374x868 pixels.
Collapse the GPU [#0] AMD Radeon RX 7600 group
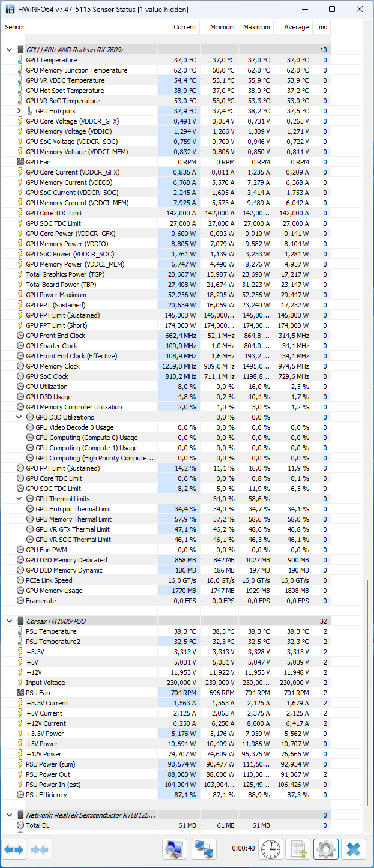coord(9,50)
